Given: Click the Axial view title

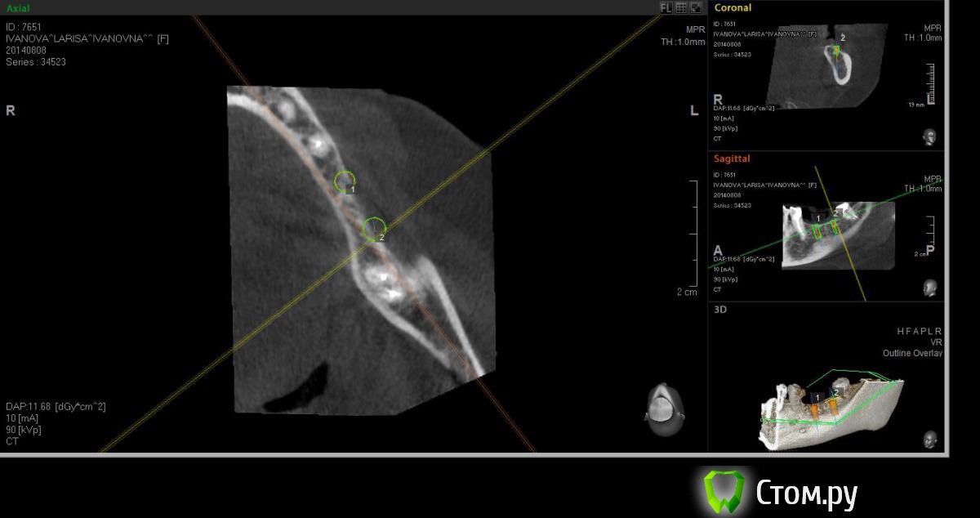Looking at the screenshot, I should click(x=18, y=7).
